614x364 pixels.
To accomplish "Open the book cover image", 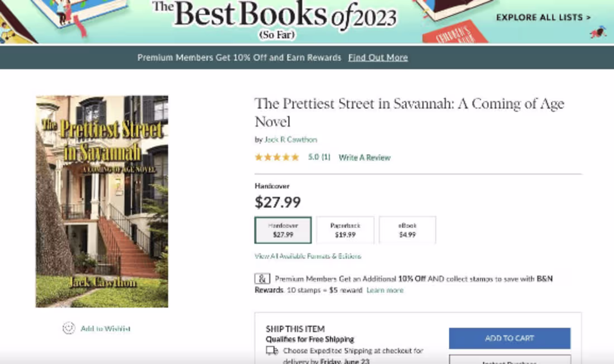I will (x=102, y=201).
